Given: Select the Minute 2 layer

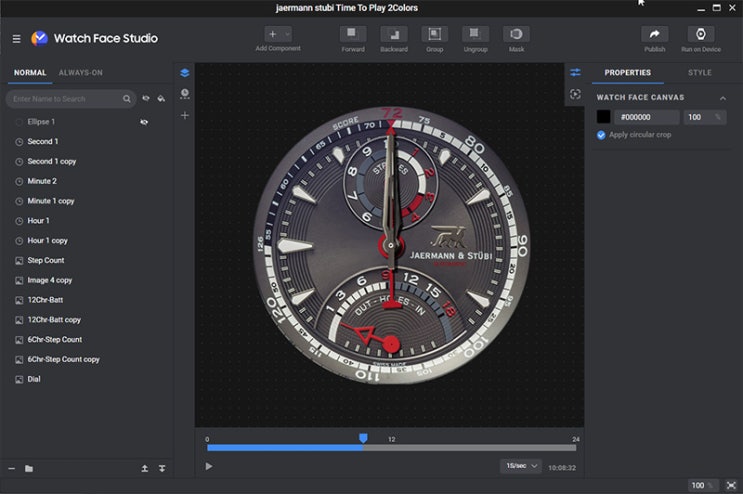Looking at the screenshot, I should tap(42, 181).
